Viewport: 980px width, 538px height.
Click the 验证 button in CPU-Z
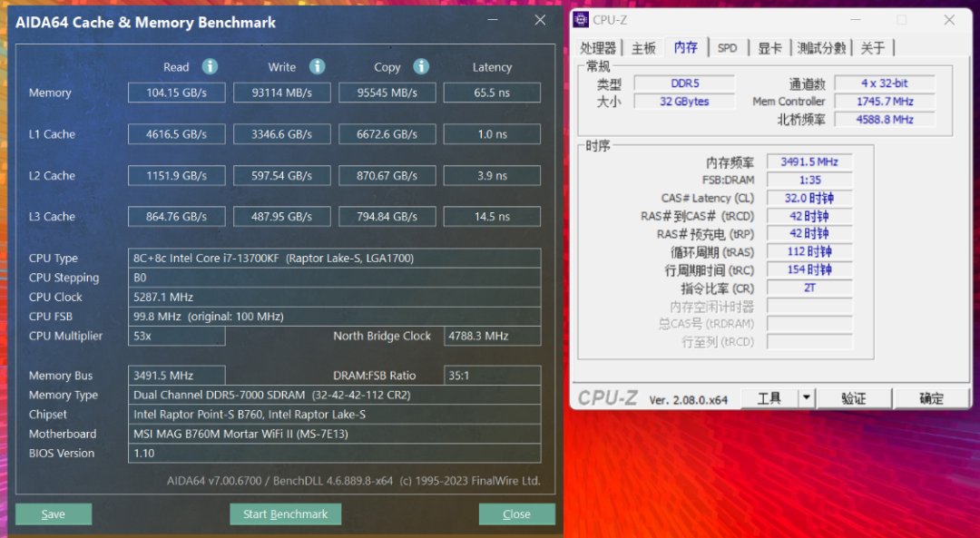[854, 398]
